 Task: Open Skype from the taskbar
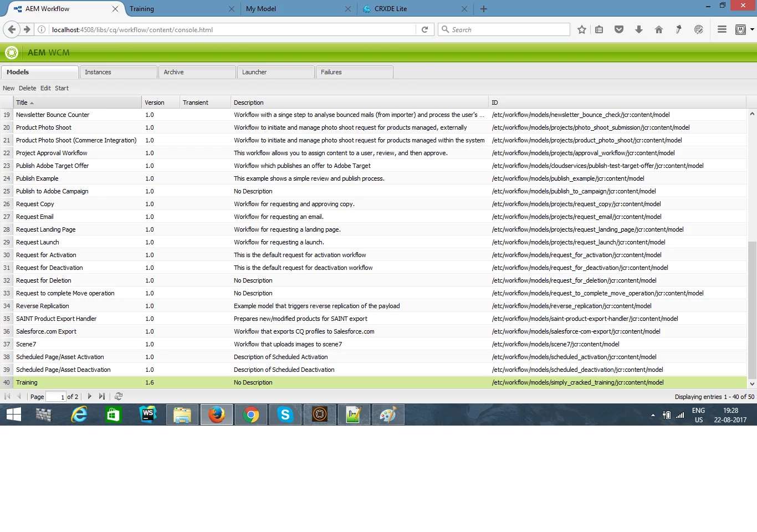click(285, 415)
